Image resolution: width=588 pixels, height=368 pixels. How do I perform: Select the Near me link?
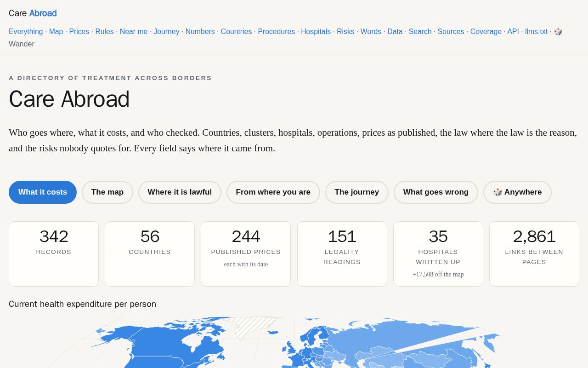click(x=134, y=32)
